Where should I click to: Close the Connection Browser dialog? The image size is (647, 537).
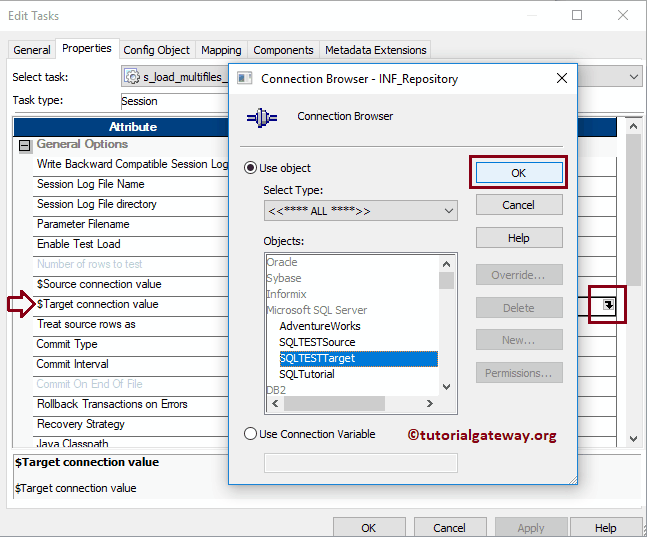click(562, 78)
